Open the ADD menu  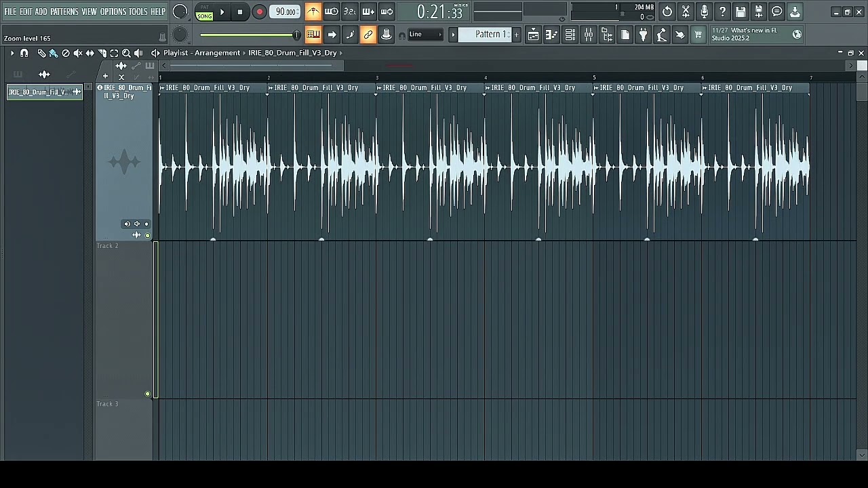41,12
